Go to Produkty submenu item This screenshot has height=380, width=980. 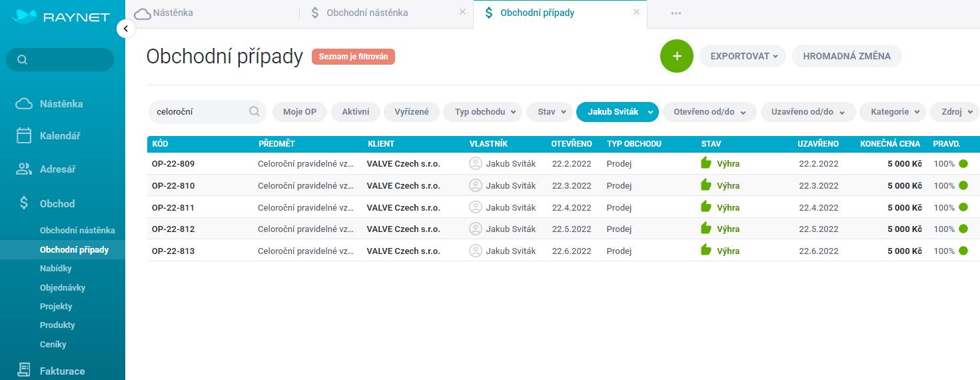click(57, 325)
